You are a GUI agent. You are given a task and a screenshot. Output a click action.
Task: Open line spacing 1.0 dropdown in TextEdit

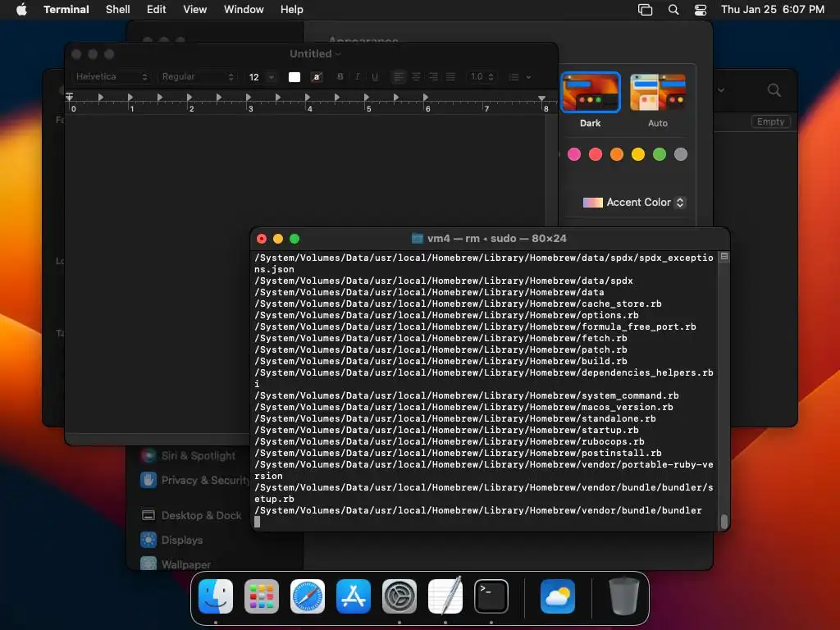point(481,76)
